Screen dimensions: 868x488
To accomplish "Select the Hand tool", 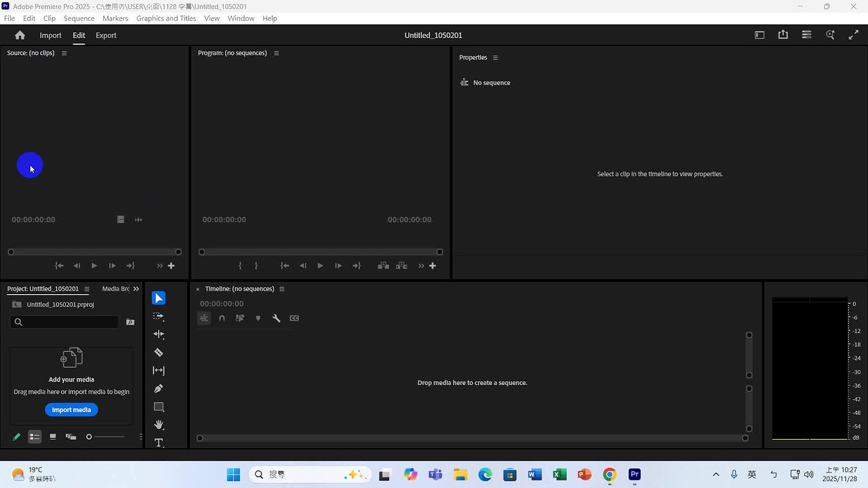I will [158, 425].
